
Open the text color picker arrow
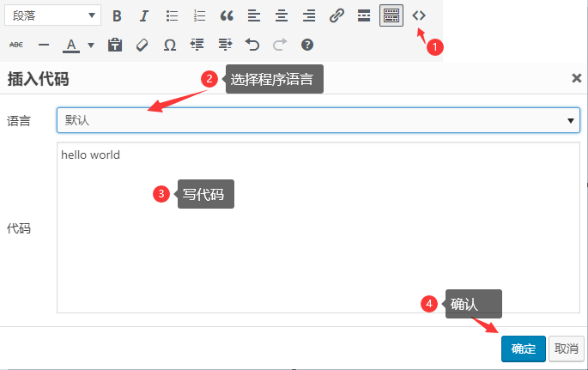(91, 45)
